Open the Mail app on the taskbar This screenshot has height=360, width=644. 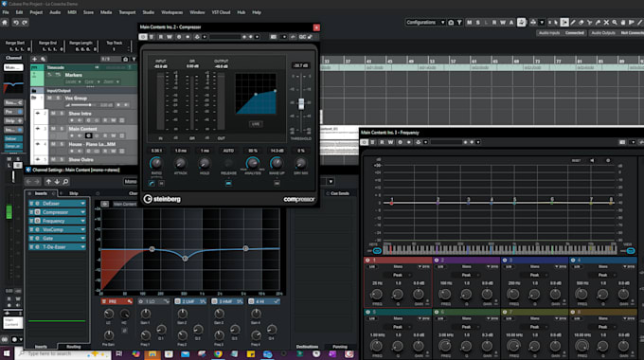(186, 353)
